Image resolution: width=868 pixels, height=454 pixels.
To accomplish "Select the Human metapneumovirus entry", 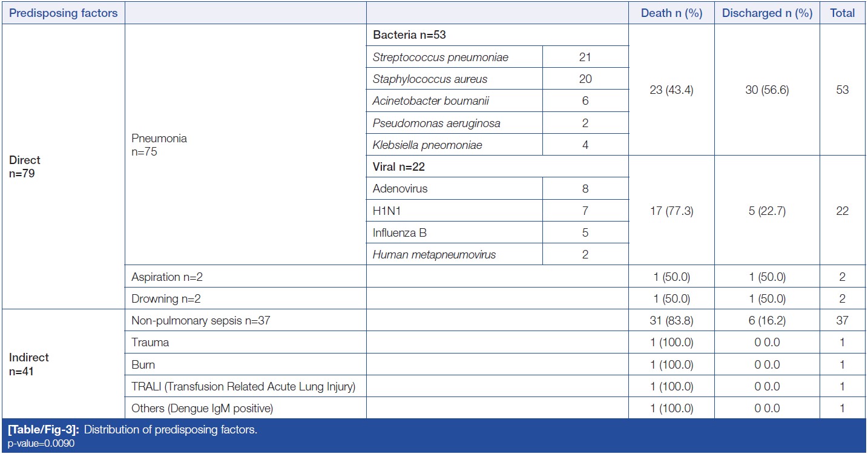I will tap(434, 255).
